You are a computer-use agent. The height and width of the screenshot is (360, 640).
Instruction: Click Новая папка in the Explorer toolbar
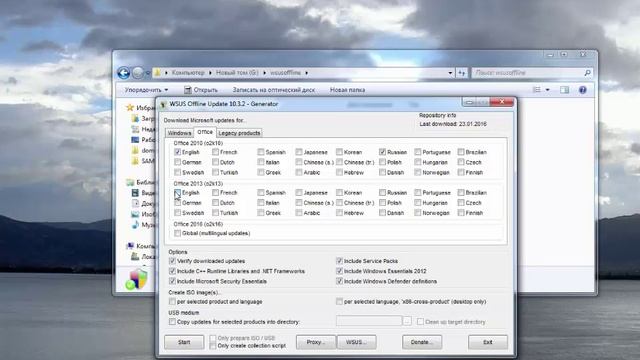[347, 90]
